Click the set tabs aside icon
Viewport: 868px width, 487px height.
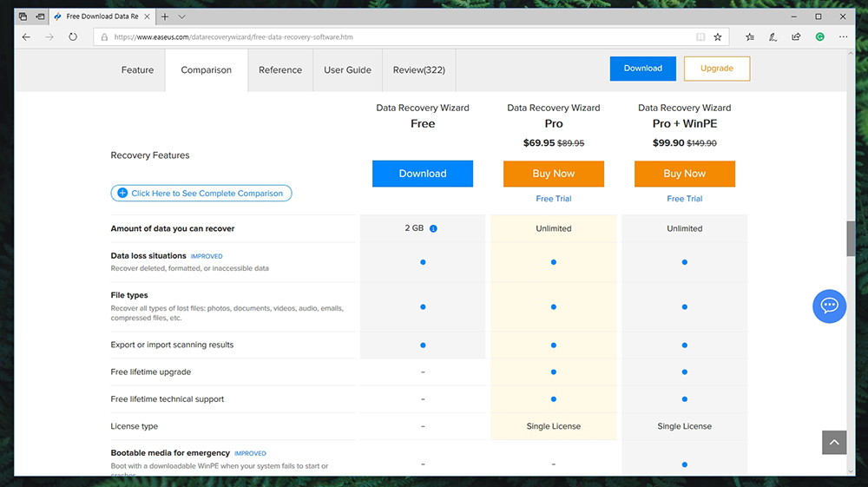pos(40,16)
